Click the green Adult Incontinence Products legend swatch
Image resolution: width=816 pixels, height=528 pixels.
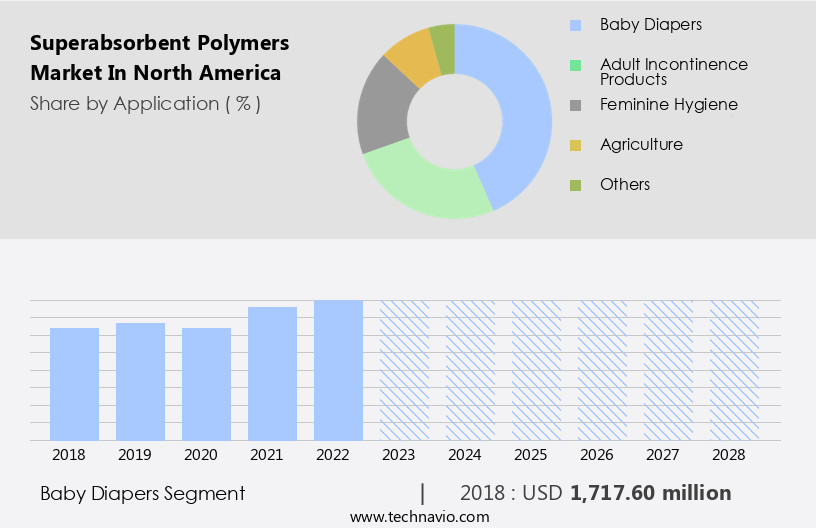tap(575, 65)
